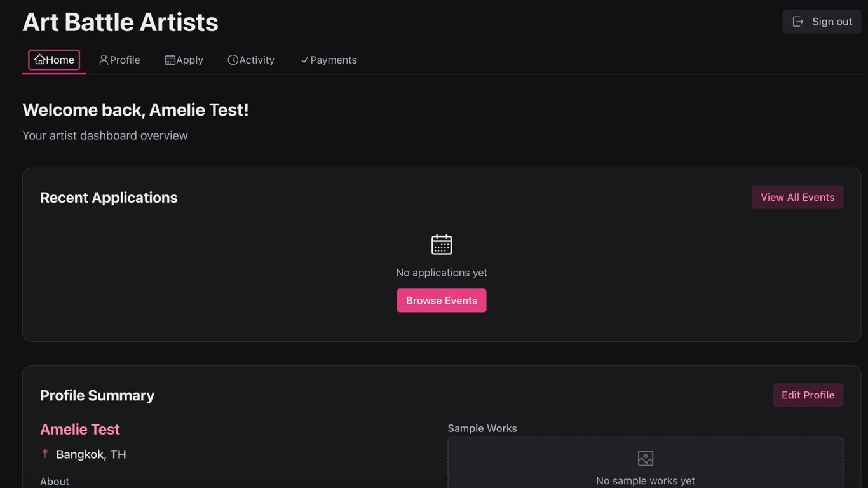Click the red location pin icon
Screen dimensions: 868x488
pyautogui.click(x=45, y=454)
